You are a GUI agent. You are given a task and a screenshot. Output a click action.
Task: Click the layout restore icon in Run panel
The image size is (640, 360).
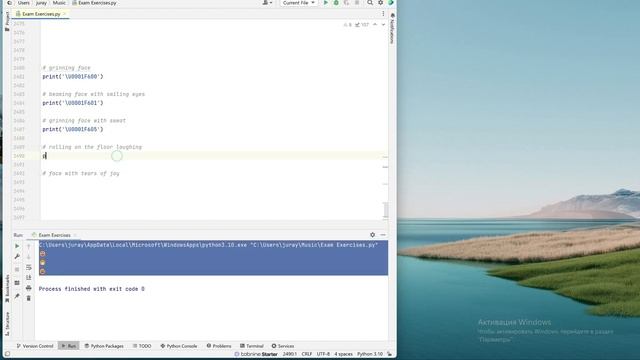(17, 283)
